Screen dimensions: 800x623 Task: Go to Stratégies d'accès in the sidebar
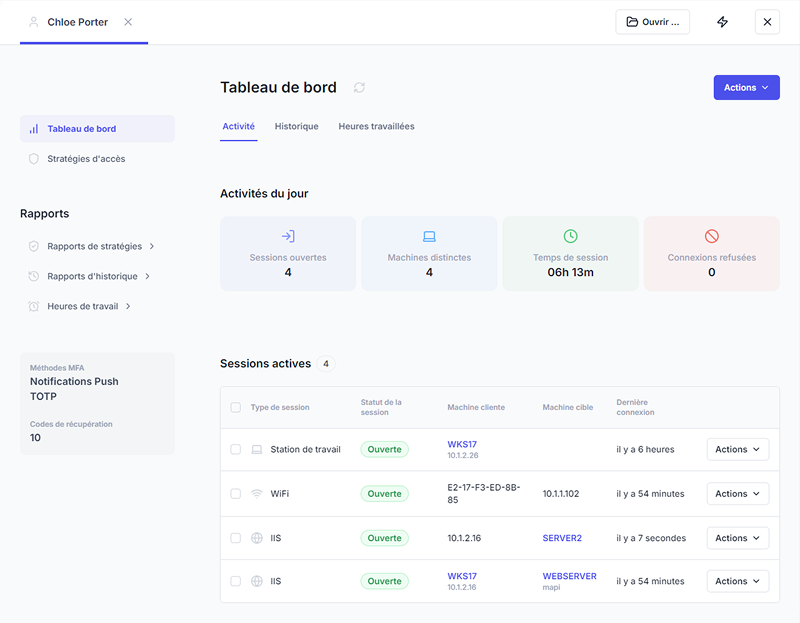click(x=86, y=159)
